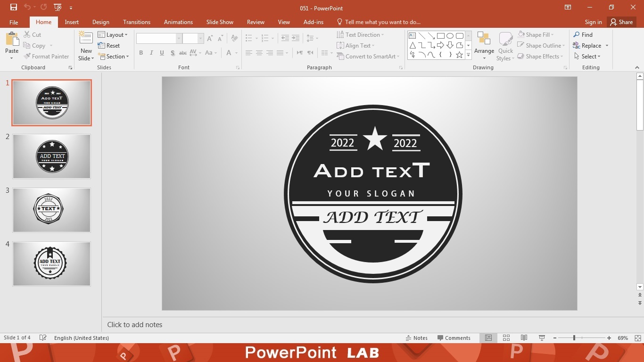The width and height of the screenshot is (644, 362).
Task: Toggle Normal view button
Action: pos(488,338)
